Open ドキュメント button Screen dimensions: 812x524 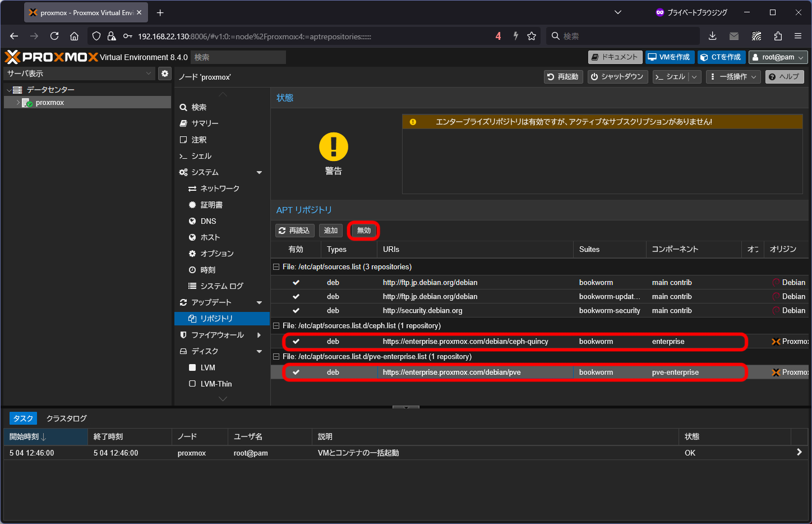(x=615, y=57)
